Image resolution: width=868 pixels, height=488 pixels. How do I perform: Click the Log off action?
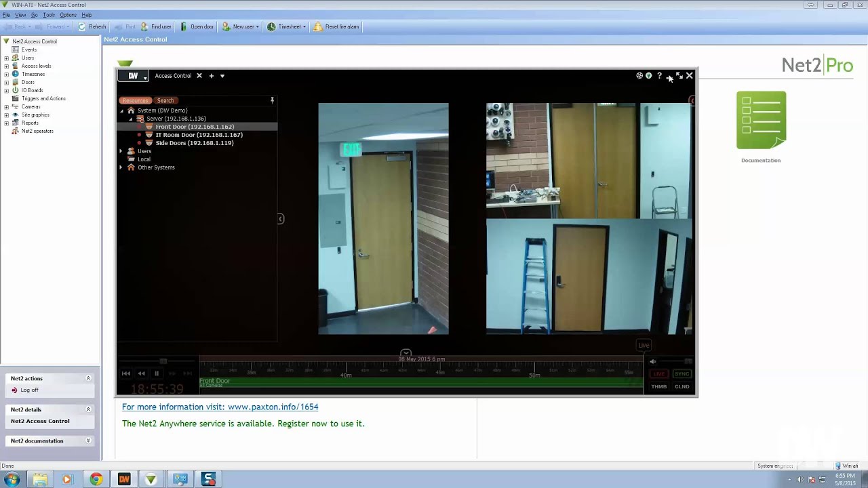click(x=29, y=390)
